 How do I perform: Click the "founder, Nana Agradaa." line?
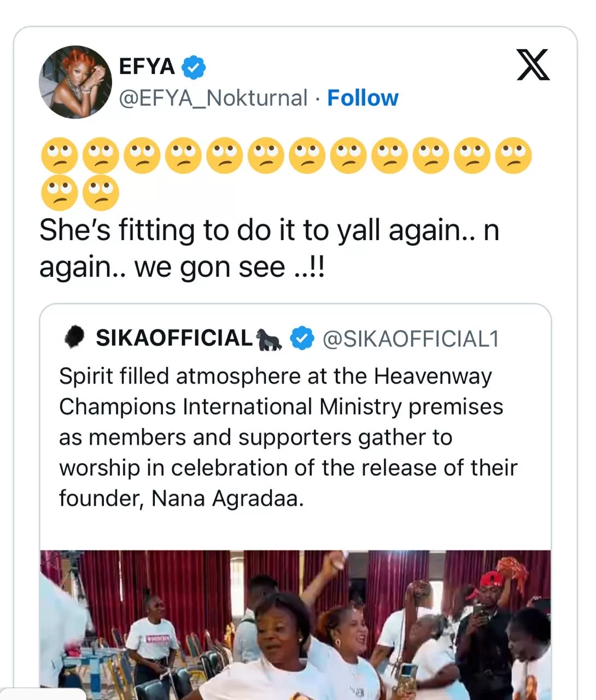click(x=181, y=498)
